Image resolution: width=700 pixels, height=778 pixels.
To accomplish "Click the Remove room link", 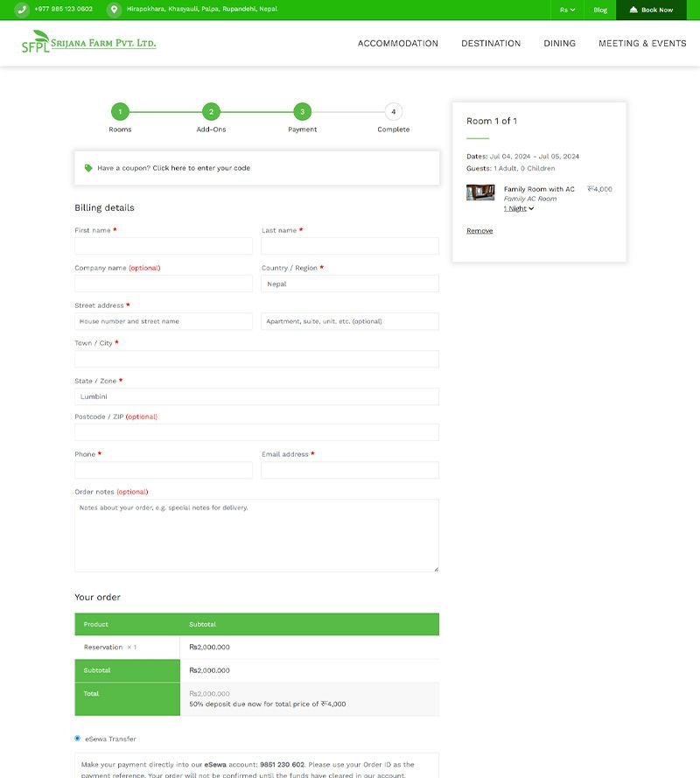I will tap(479, 231).
